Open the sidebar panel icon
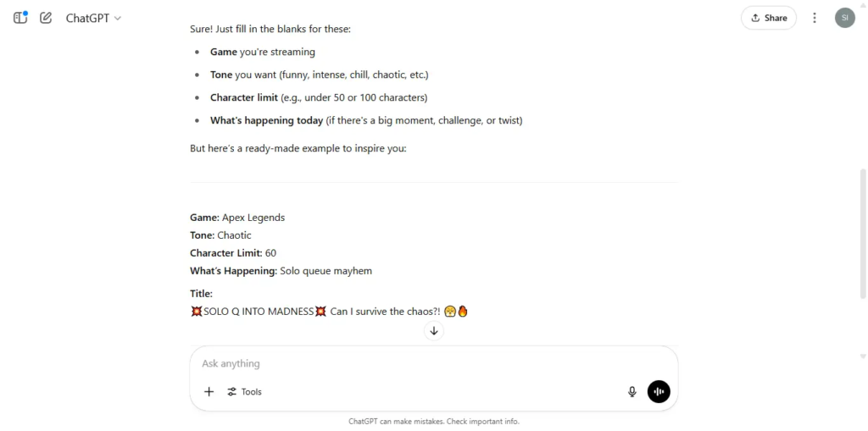Image resolution: width=868 pixels, height=431 pixels. (x=20, y=18)
